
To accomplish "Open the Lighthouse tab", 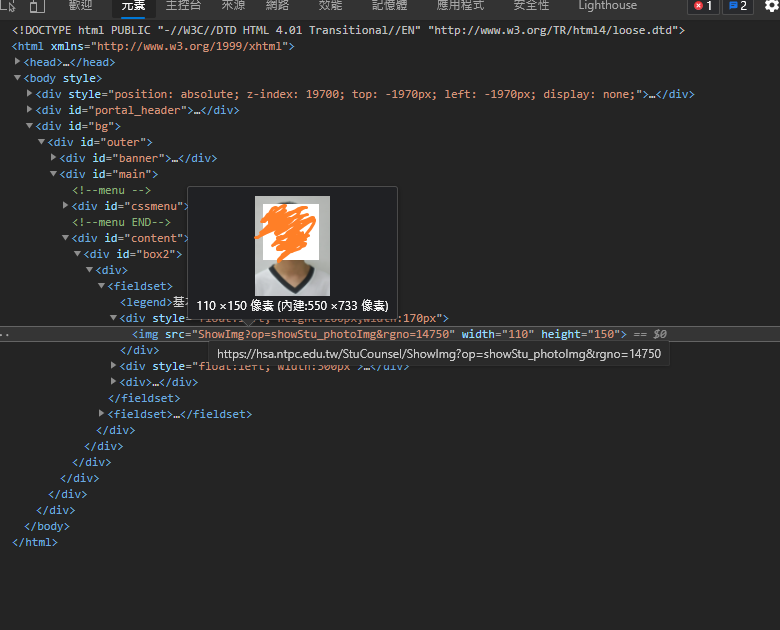I will (x=607, y=5).
